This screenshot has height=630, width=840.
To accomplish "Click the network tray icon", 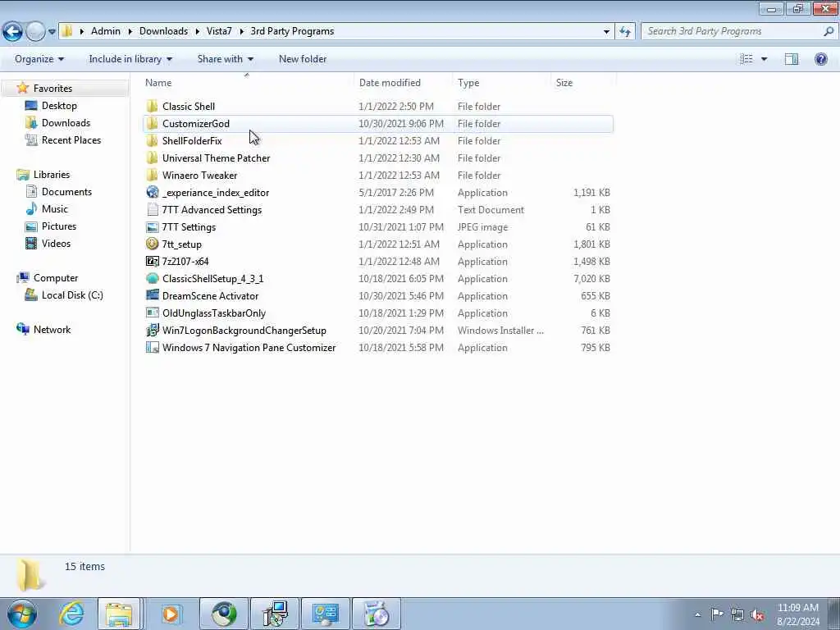I will click(x=737, y=614).
